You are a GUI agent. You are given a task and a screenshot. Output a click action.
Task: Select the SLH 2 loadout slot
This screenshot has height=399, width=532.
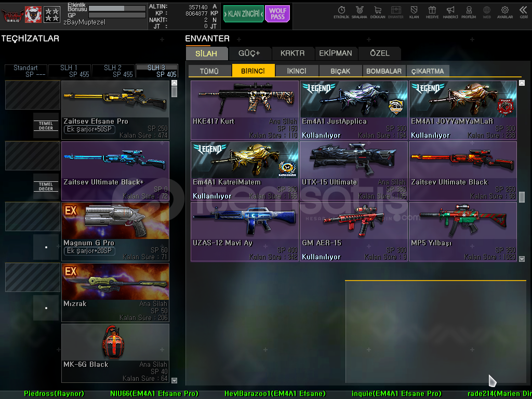point(113,71)
